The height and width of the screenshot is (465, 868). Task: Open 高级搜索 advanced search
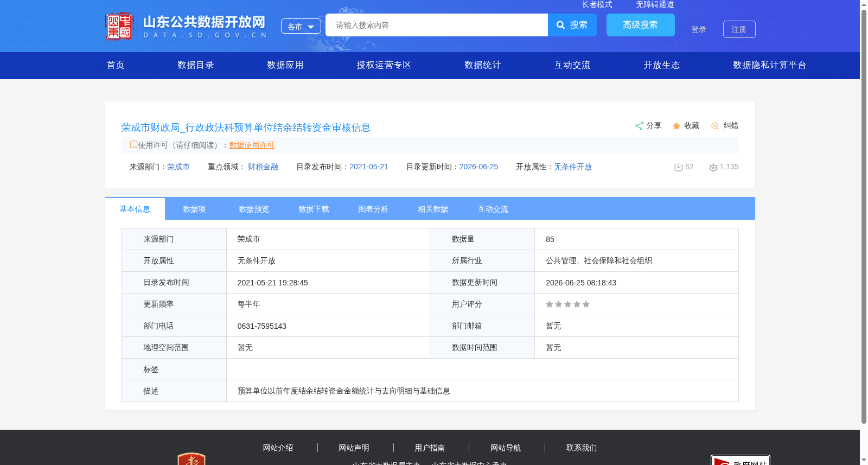pyautogui.click(x=641, y=25)
